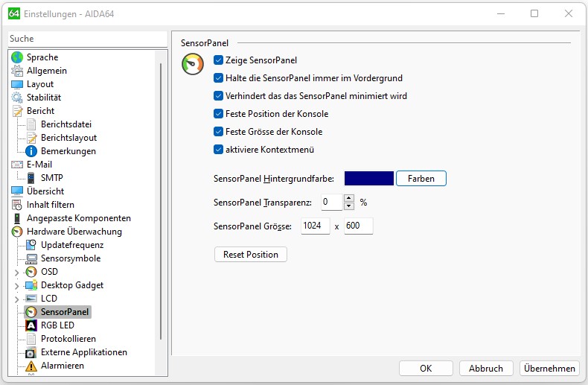Select Inhalt filtern in the tree
588x385 pixels.
point(50,205)
